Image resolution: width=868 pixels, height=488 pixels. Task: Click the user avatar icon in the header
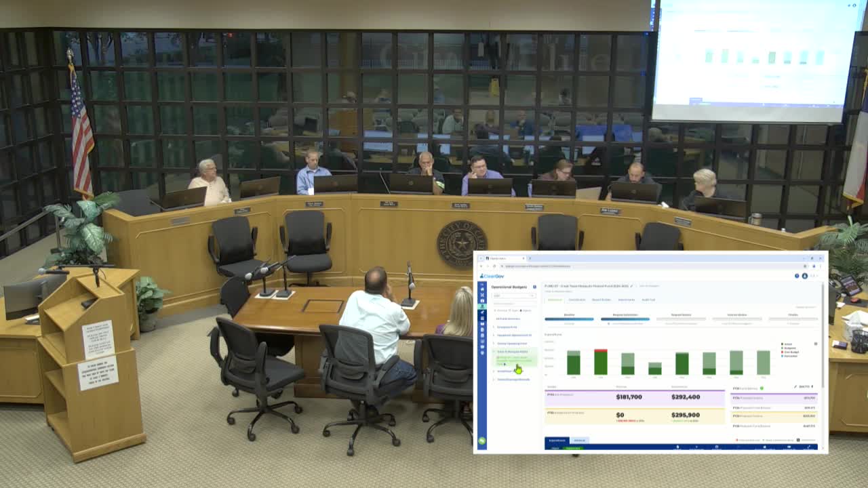click(x=805, y=276)
